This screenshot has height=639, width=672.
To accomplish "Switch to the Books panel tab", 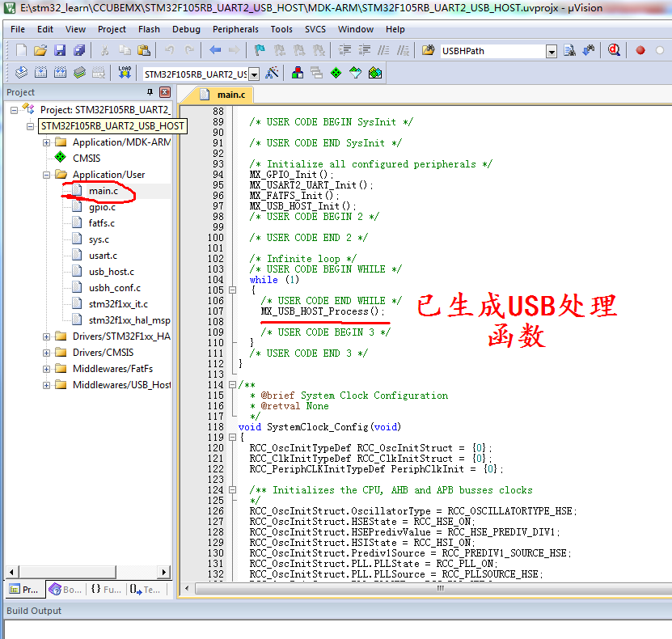I will pos(66,589).
